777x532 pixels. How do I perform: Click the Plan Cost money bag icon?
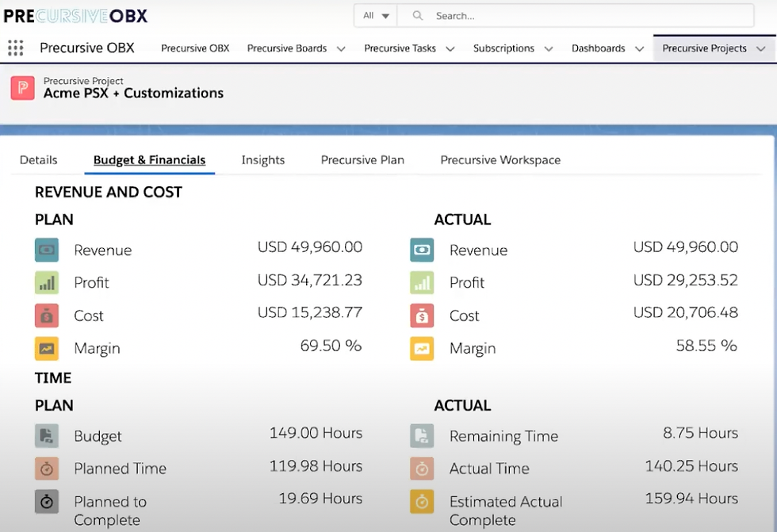pyautogui.click(x=47, y=316)
